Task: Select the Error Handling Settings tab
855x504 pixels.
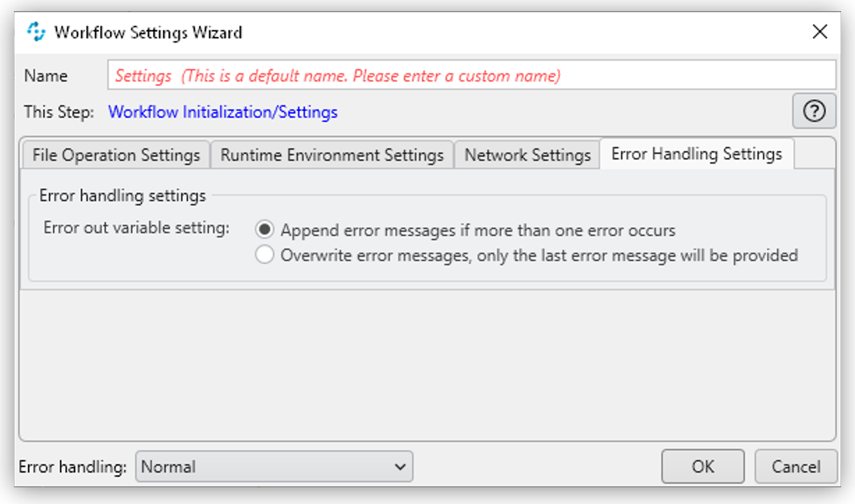Action: click(x=696, y=153)
